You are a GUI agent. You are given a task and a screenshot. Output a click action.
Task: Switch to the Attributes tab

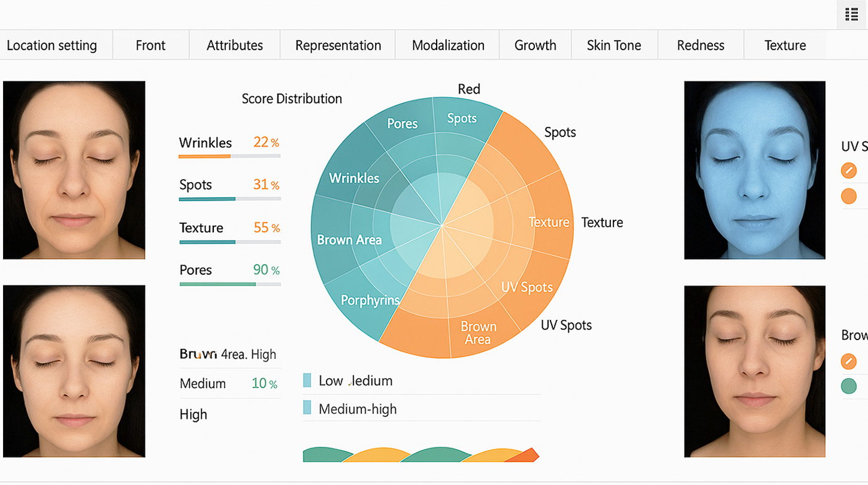235,46
